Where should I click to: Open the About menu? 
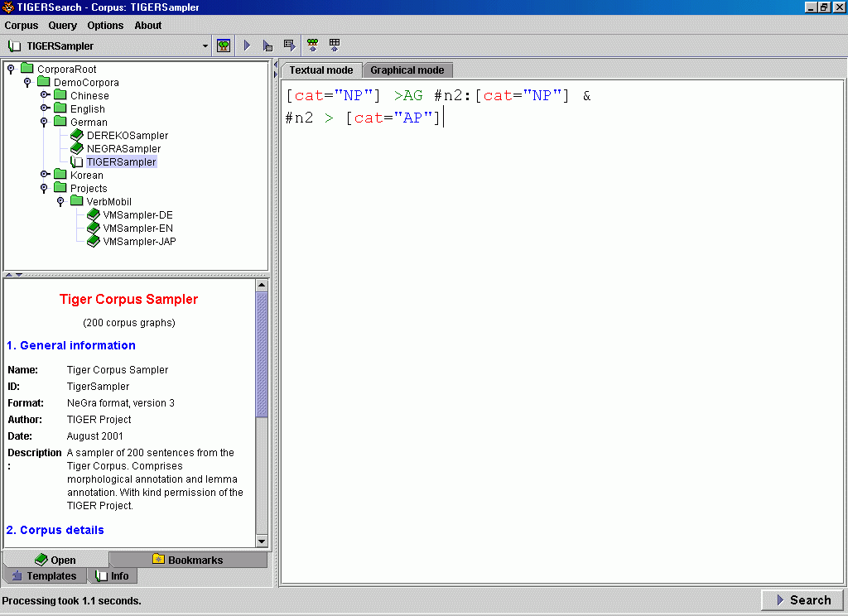point(148,26)
